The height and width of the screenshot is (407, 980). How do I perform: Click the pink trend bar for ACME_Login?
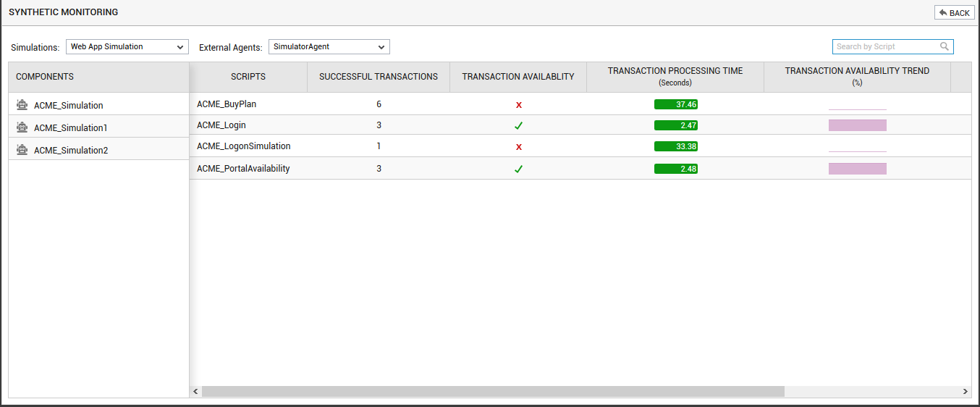click(858, 125)
